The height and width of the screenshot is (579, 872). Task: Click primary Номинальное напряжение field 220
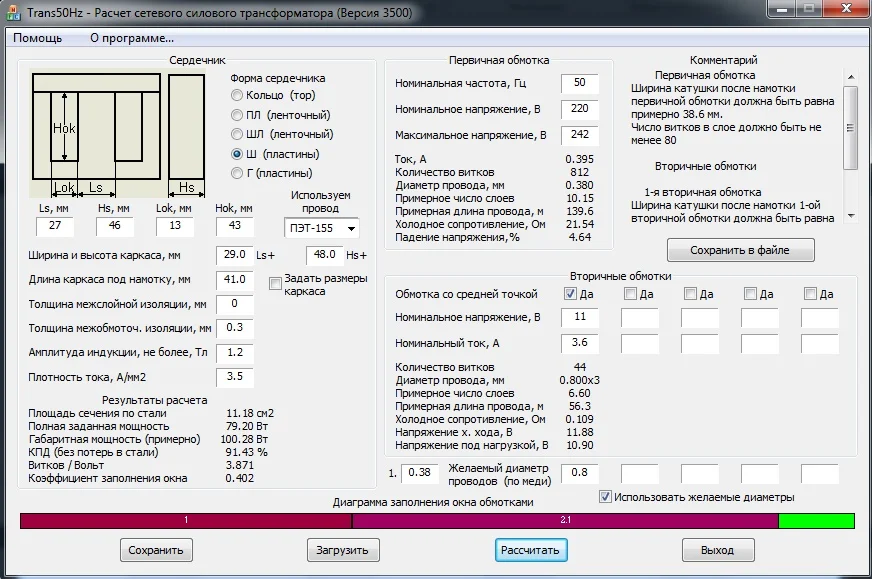tap(579, 109)
